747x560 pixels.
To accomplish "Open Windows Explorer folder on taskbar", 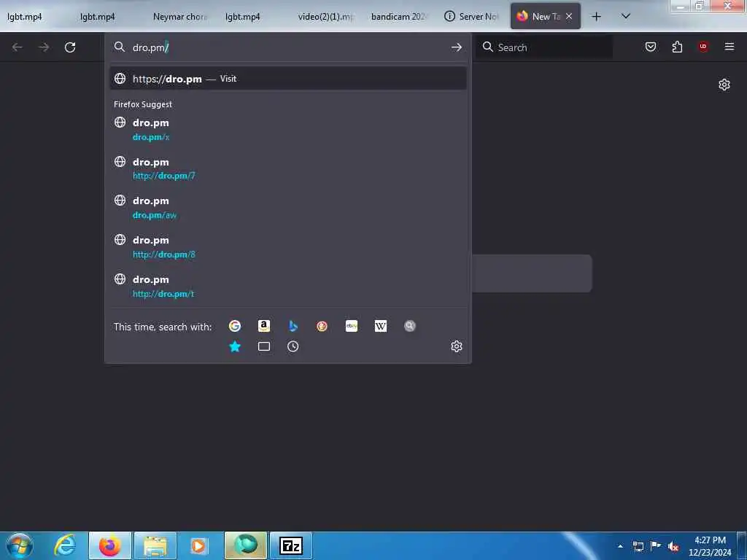I will point(155,545).
